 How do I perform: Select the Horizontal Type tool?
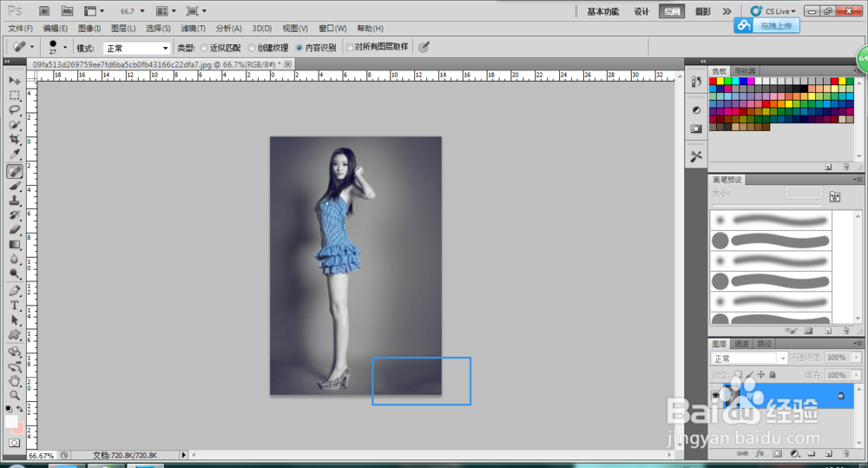pos(15,305)
